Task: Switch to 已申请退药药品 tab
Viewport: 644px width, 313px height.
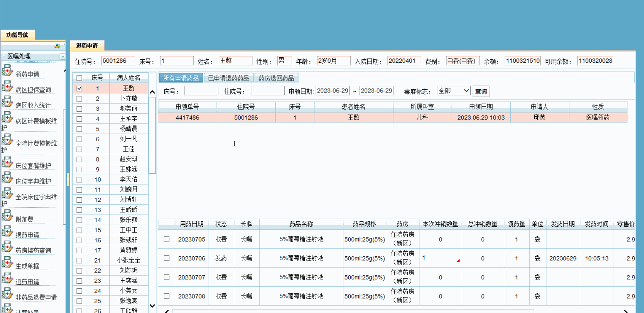Action: (x=229, y=78)
